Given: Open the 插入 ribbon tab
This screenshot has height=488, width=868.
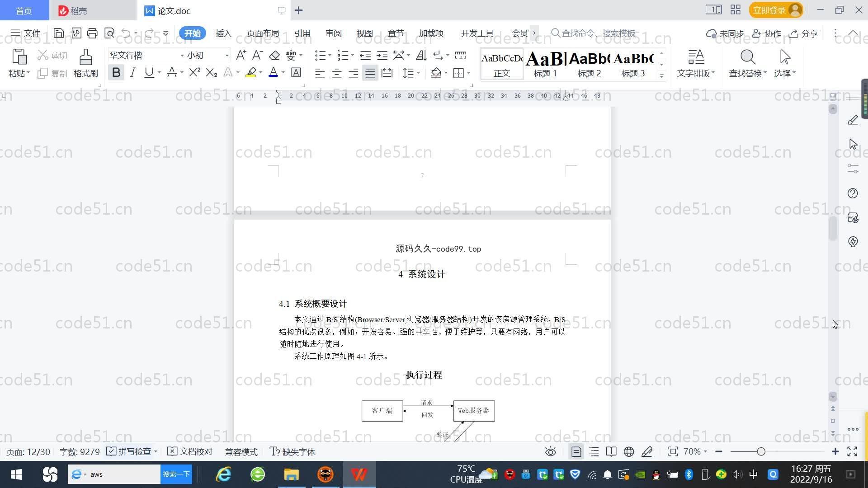Looking at the screenshot, I should [x=223, y=33].
